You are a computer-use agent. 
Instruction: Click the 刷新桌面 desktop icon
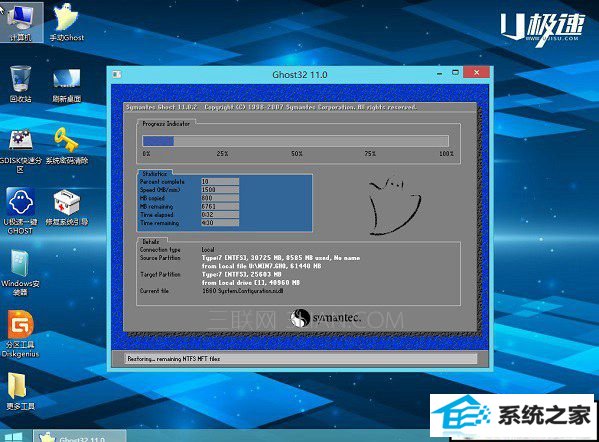pos(66,85)
